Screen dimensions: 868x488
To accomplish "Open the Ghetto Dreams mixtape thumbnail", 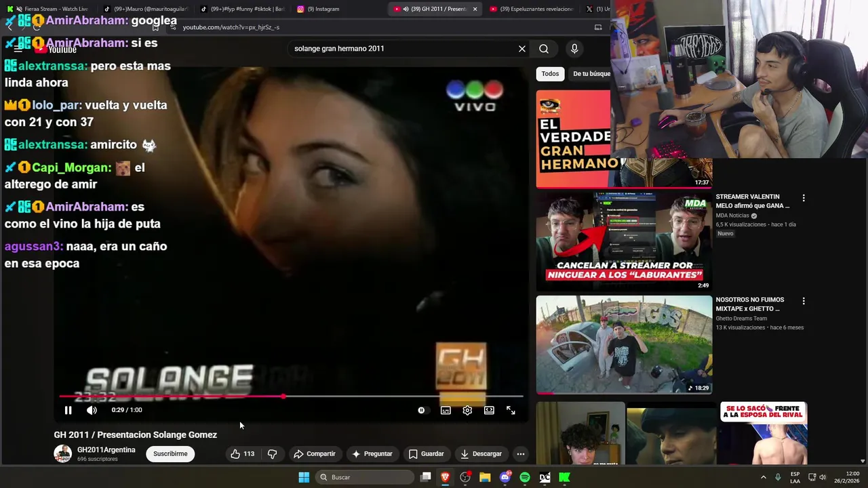I will (x=624, y=344).
